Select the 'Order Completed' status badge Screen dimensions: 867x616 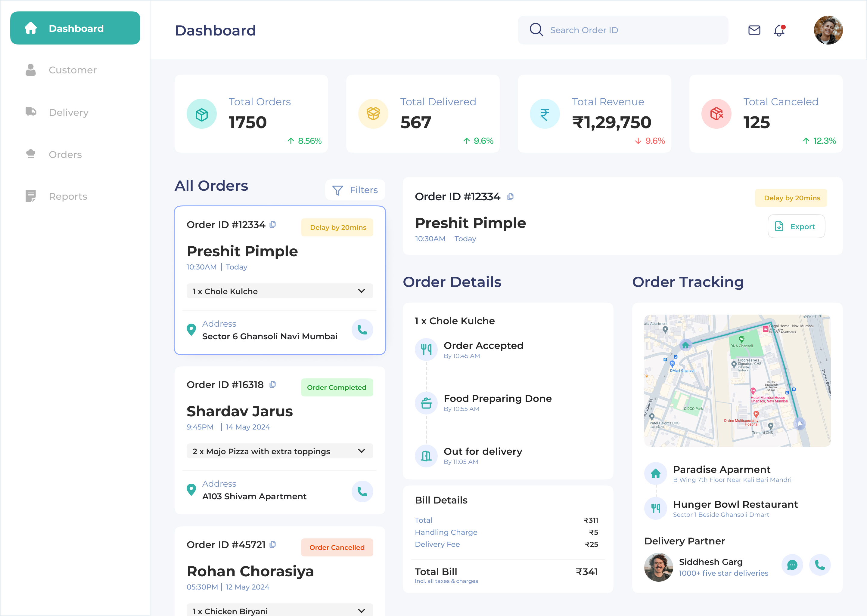[337, 387]
